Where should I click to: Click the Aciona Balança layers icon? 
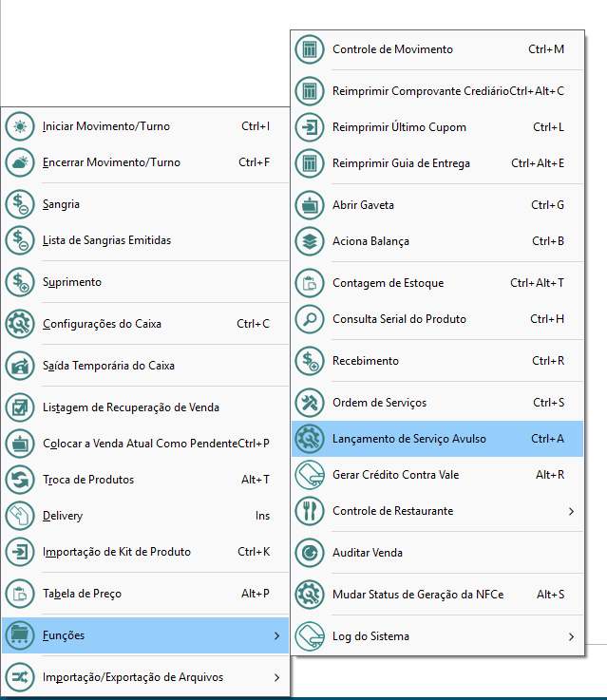coord(310,241)
